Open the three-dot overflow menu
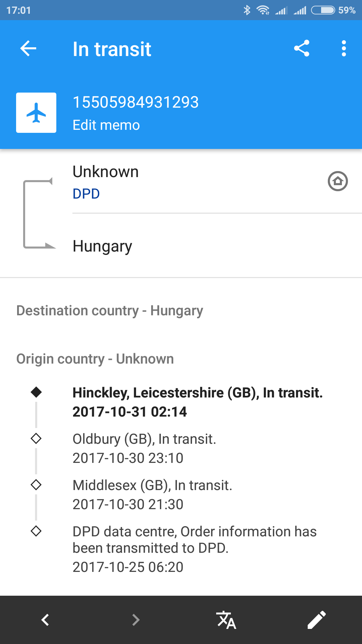The image size is (362, 644). [344, 49]
